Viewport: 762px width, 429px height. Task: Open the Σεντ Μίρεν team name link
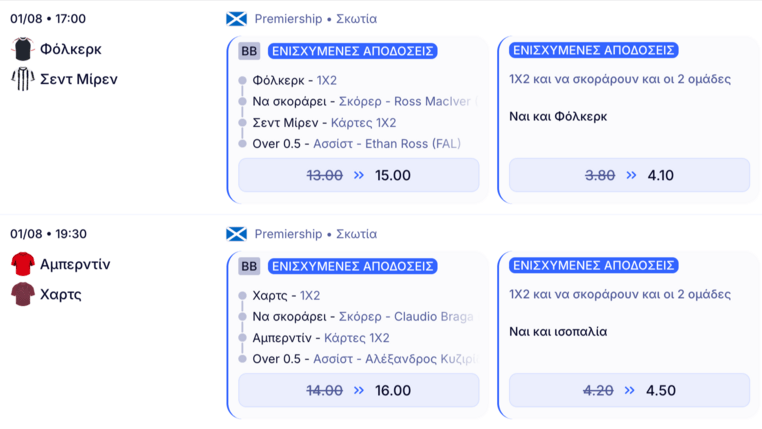pyautogui.click(x=79, y=79)
